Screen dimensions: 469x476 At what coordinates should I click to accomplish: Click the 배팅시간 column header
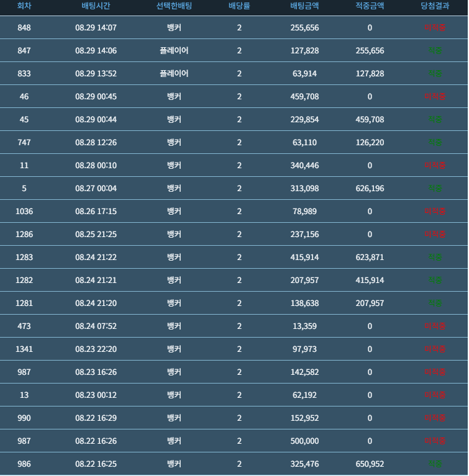click(x=96, y=6)
